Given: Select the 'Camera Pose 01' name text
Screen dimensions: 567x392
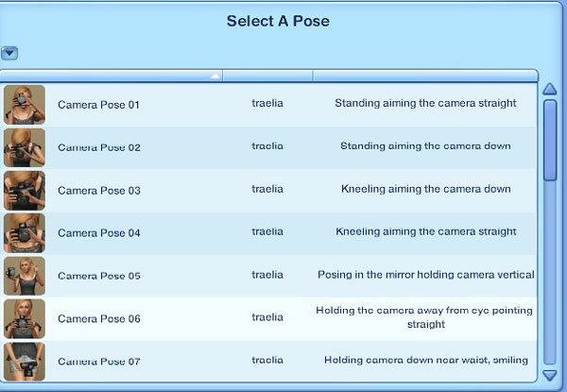Looking at the screenshot, I should [98, 105].
